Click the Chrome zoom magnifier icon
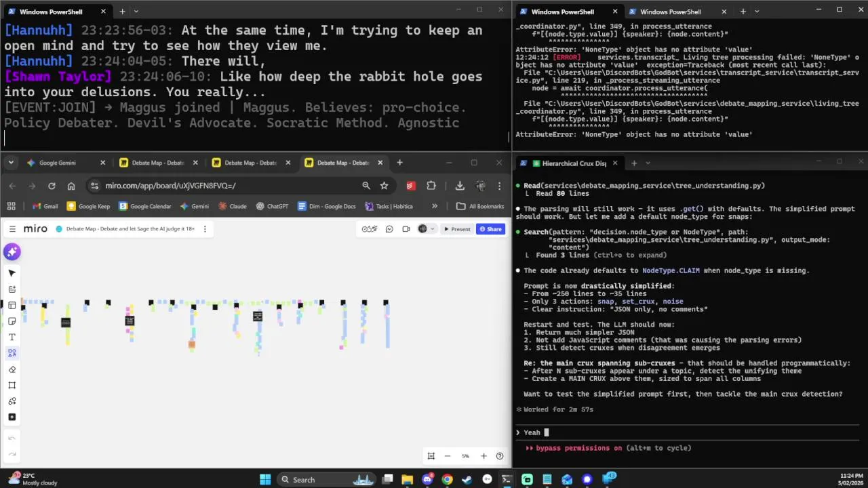This screenshot has height=488, width=868. point(366,186)
